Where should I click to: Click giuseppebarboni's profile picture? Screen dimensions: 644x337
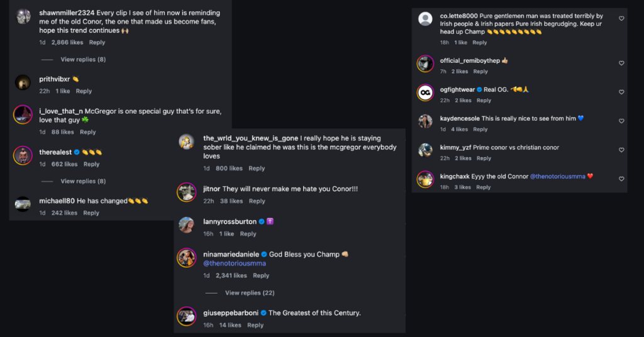coord(186,316)
